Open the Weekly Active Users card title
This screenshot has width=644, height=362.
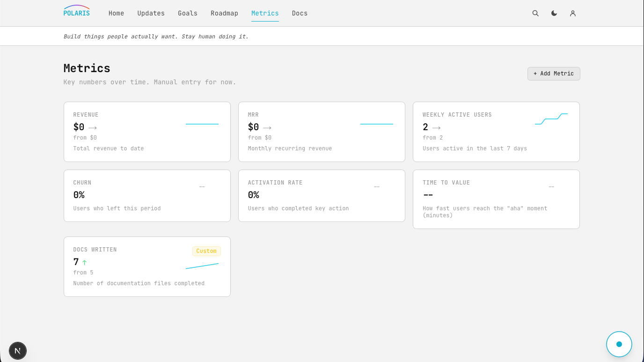457,115
